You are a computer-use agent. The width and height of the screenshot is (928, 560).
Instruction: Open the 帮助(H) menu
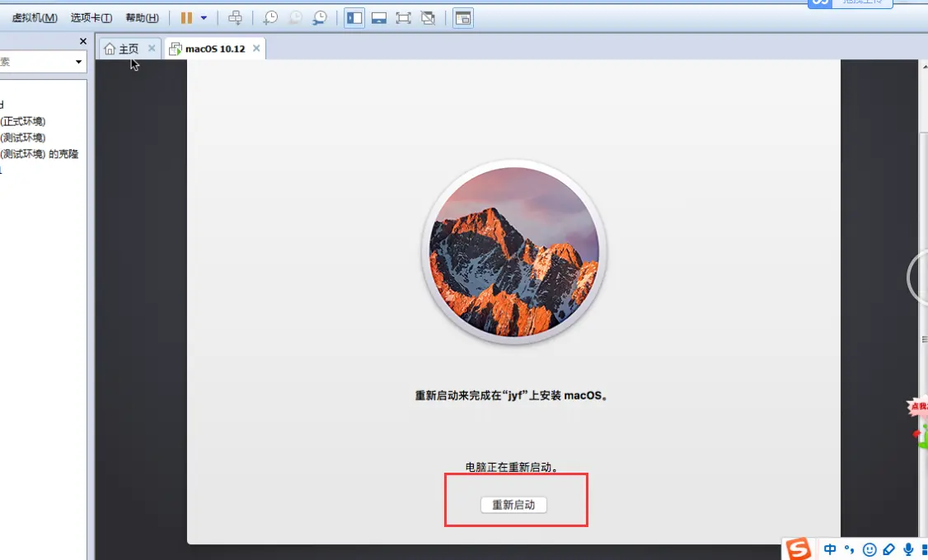[x=142, y=18]
